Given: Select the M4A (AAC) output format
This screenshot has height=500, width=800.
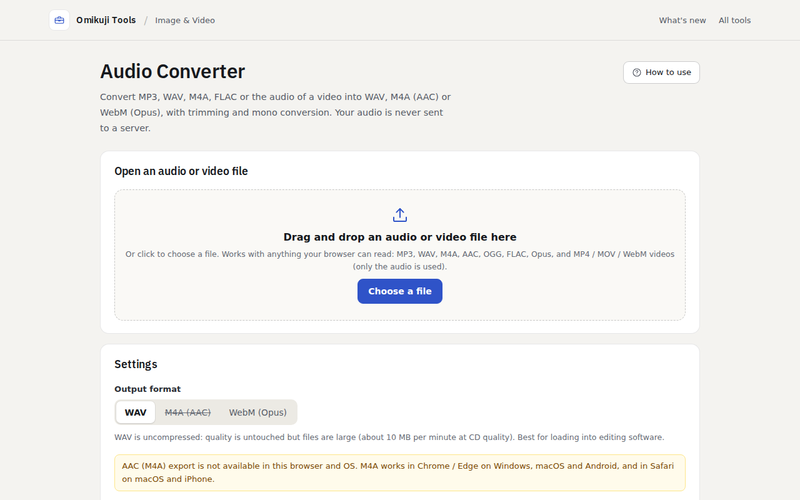Looking at the screenshot, I should (x=187, y=412).
